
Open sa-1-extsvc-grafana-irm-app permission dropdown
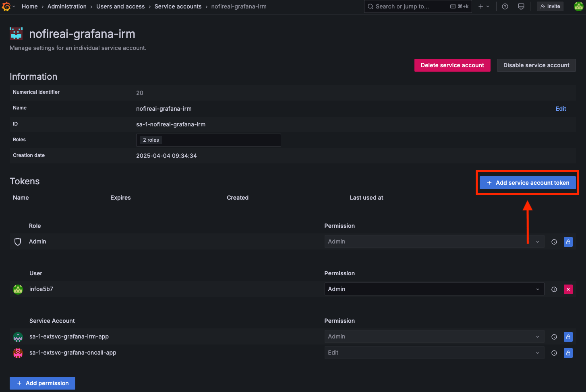tap(434, 336)
